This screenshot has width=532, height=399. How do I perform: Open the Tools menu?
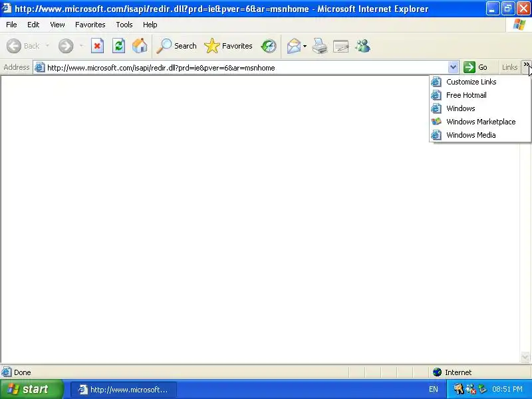pos(124,25)
